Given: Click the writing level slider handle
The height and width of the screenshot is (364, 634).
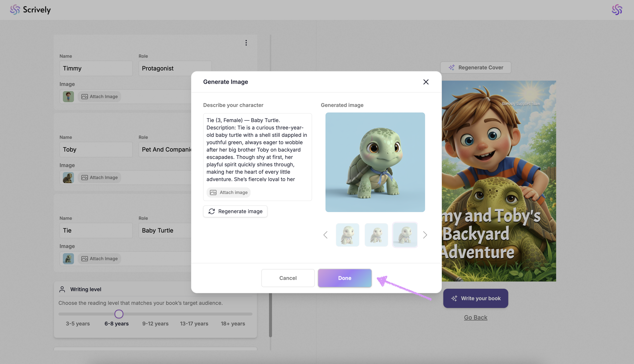Looking at the screenshot, I should 119,314.
